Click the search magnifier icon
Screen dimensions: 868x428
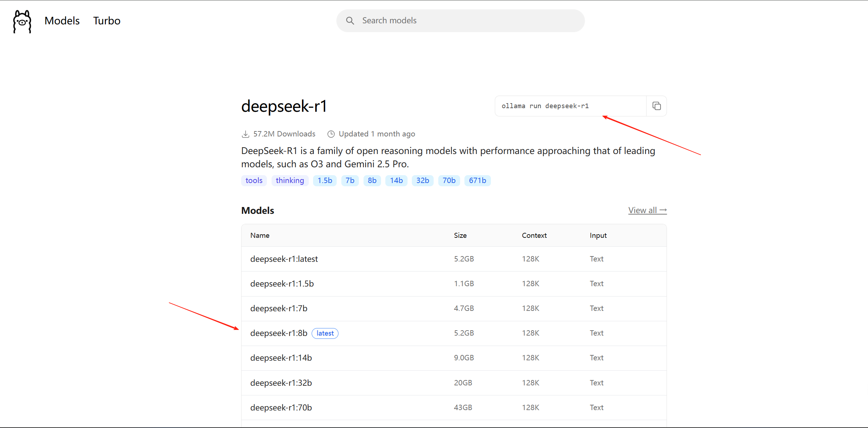pos(350,21)
